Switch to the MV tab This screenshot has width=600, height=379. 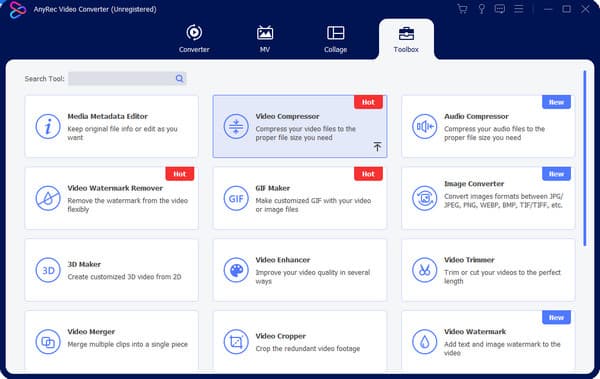pos(265,39)
